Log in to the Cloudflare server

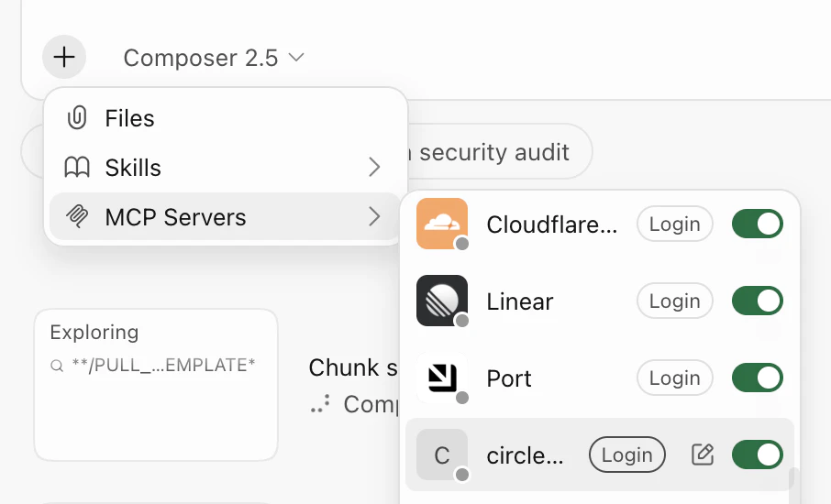coord(675,224)
